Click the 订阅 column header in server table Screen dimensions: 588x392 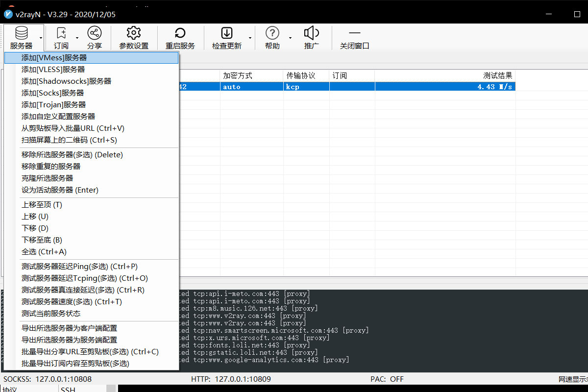(x=352, y=75)
